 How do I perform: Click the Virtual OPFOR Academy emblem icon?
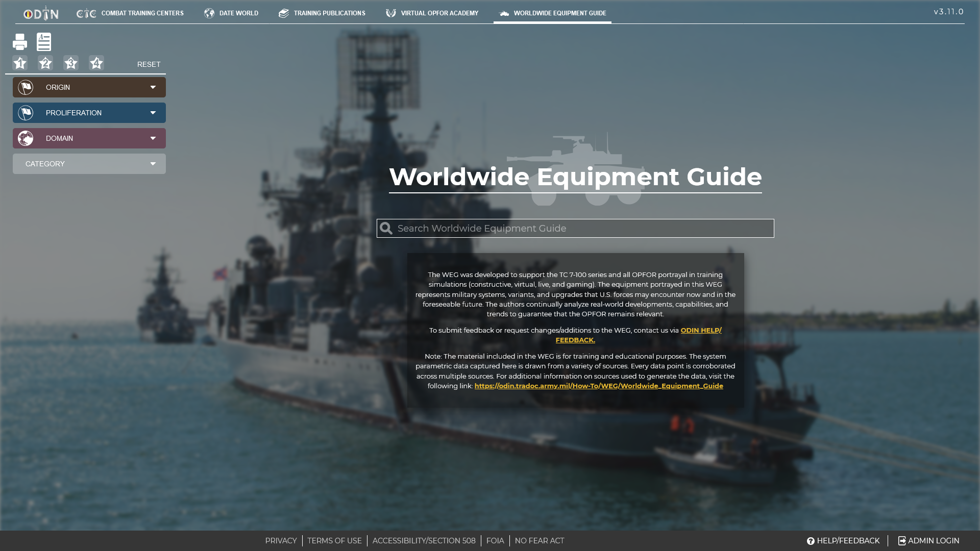click(391, 13)
